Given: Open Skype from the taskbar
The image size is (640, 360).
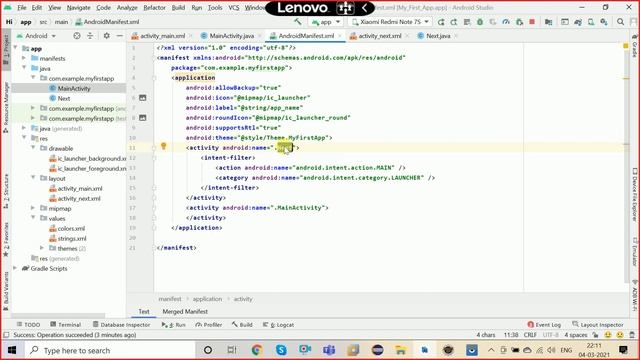Looking at the screenshot, I should 281,350.
